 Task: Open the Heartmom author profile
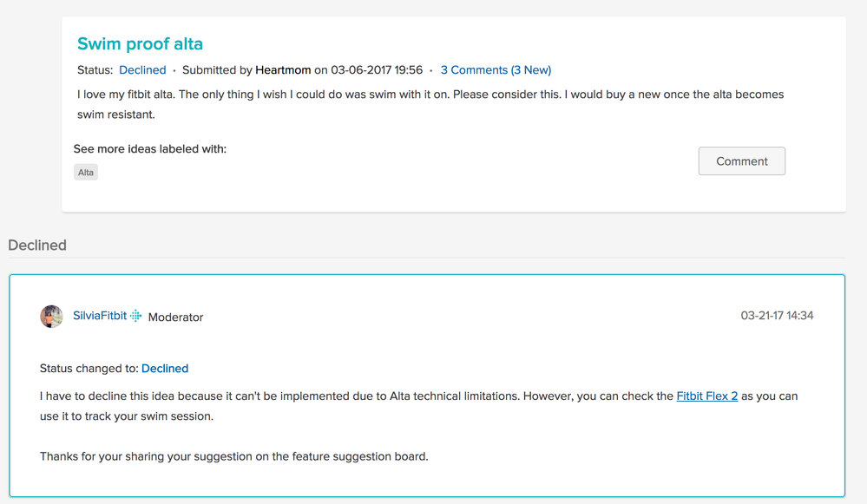(x=283, y=70)
